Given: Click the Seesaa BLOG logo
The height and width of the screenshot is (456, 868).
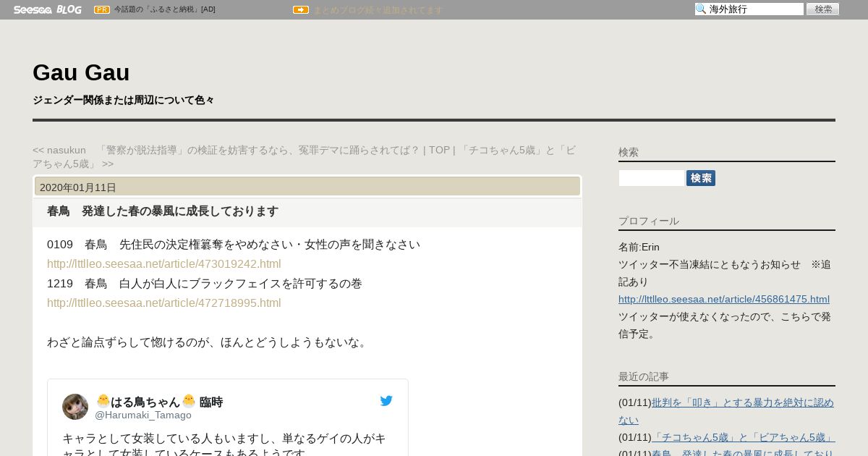Looking at the screenshot, I should pyautogui.click(x=47, y=9).
